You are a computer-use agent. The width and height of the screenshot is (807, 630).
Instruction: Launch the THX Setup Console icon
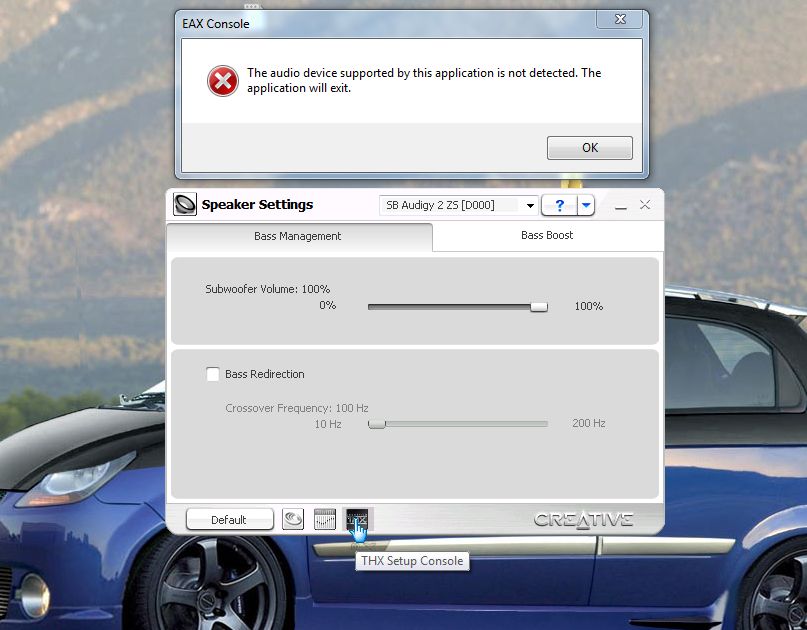tap(357, 519)
